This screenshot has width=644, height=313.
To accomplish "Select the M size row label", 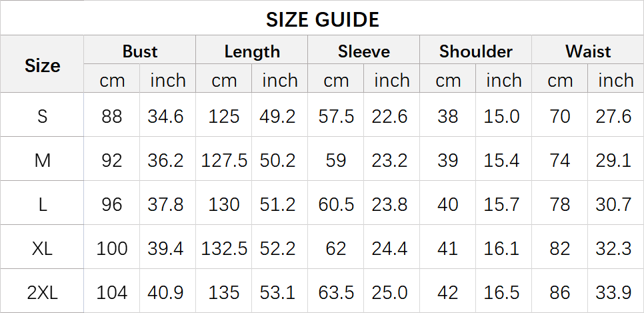I will [x=42, y=160].
